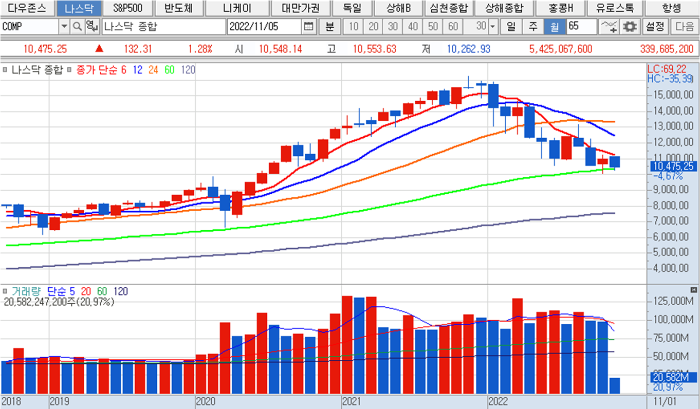The width and height of the screenshot is (700, 409).
Task: Switch to the 대만가권 tab
Action: pos(300,8)
